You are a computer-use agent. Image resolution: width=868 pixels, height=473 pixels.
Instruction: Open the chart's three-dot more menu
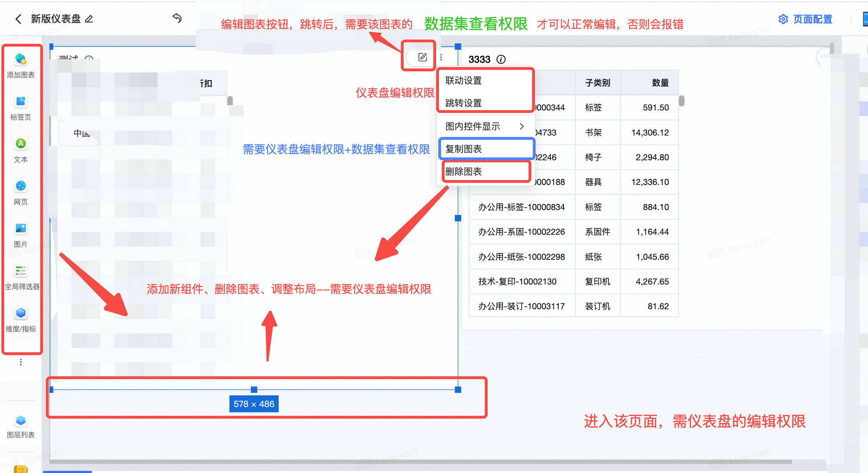point(441,57)
